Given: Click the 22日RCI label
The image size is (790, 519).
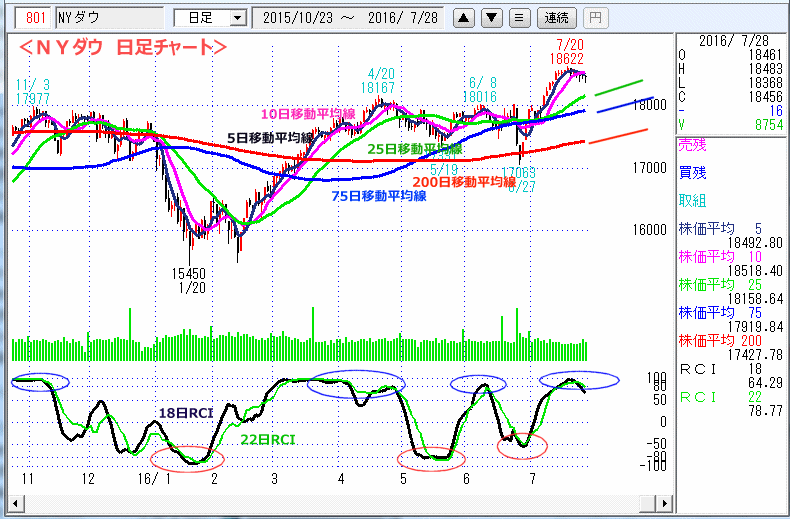Looking at the screenshot, I should tap(268, 439).
